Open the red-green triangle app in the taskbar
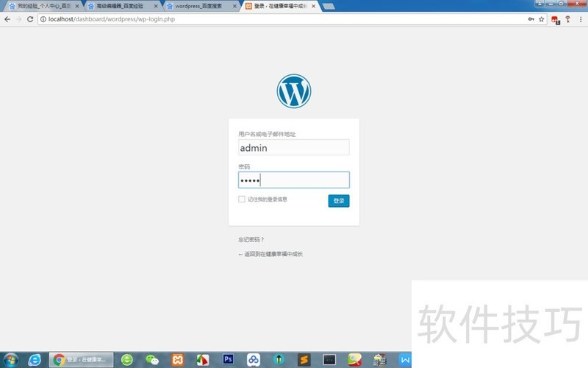Screen dimensions: 588x368 pyautogui.click(x=203, y=360)
